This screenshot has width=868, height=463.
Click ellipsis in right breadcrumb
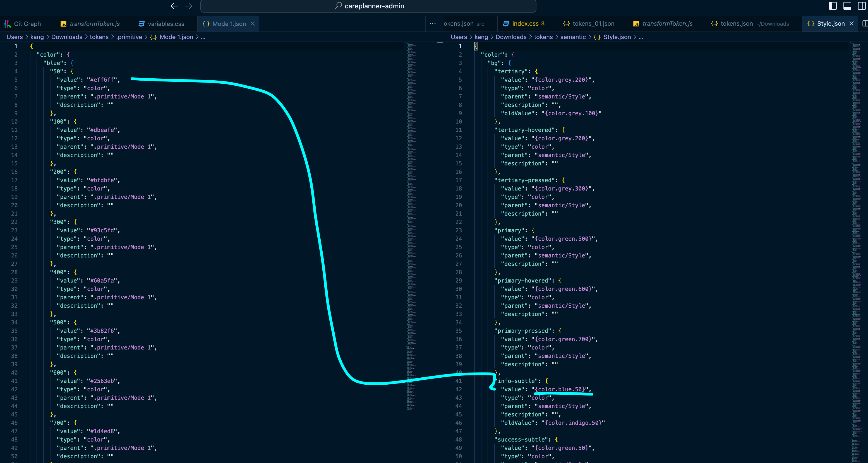pos(641,37)
